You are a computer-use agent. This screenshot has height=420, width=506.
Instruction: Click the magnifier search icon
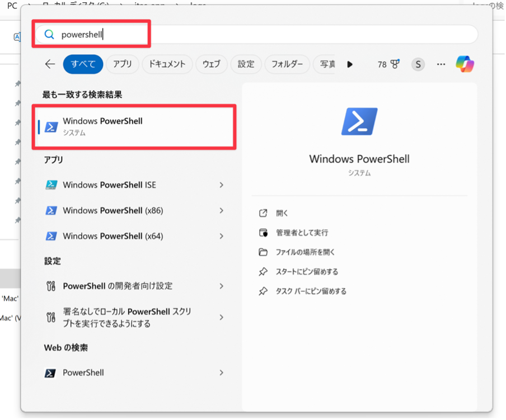tap(49, 34)
